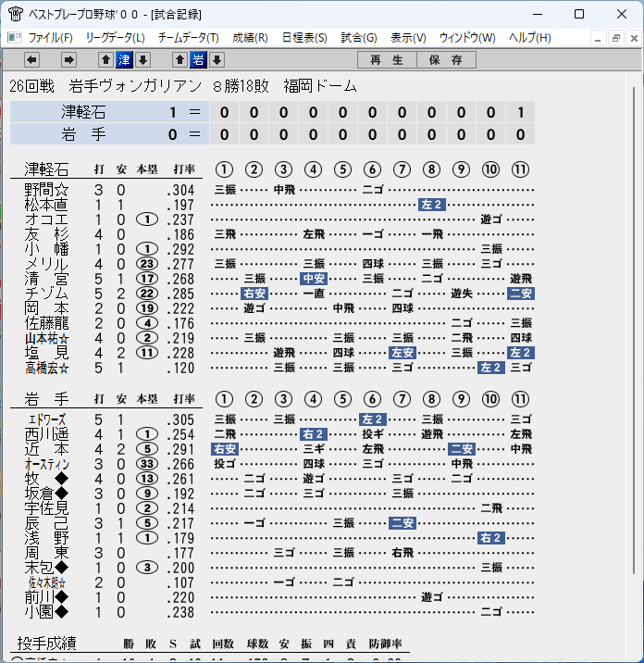Image resolution: width=644 pixels, height=663 pixels.
Task: Click the right arrow next-game icon
Action: click(x=68, y=60)
